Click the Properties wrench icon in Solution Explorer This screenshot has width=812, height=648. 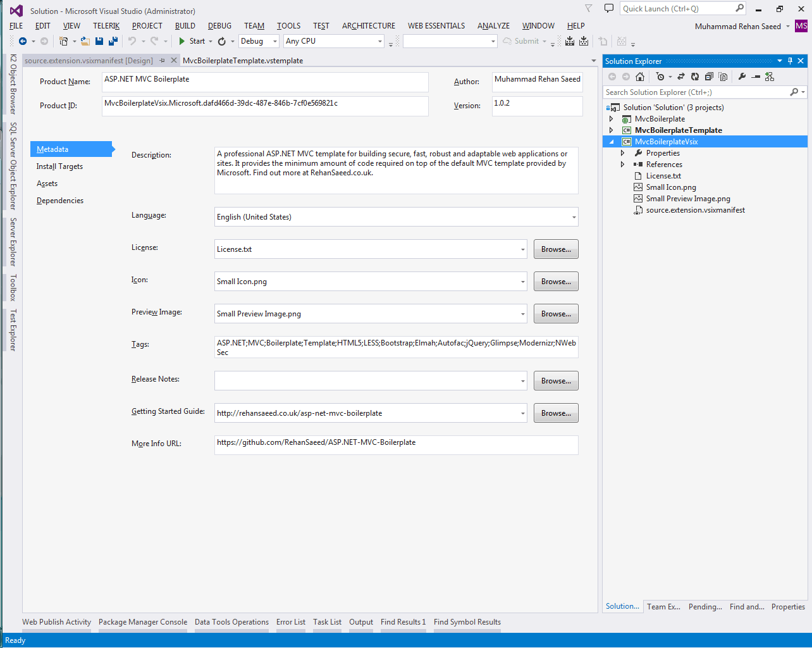741,76
